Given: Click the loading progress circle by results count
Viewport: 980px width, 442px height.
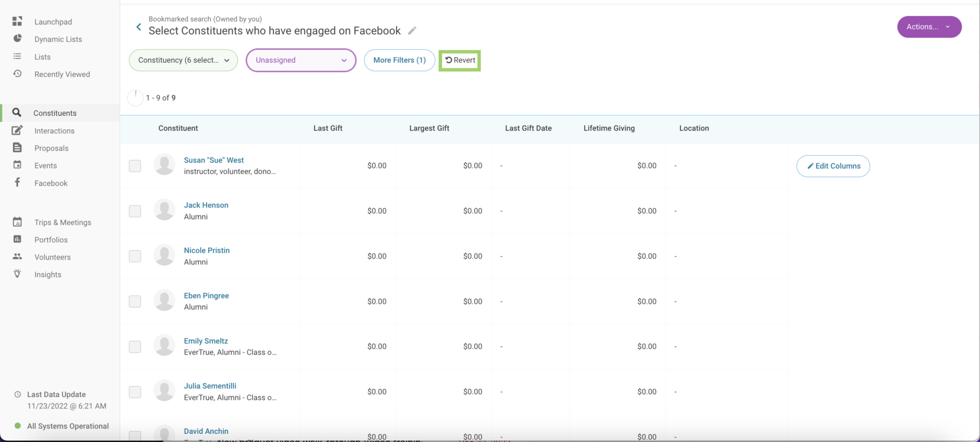Looking at the screenshot, I should coord(136,98).
